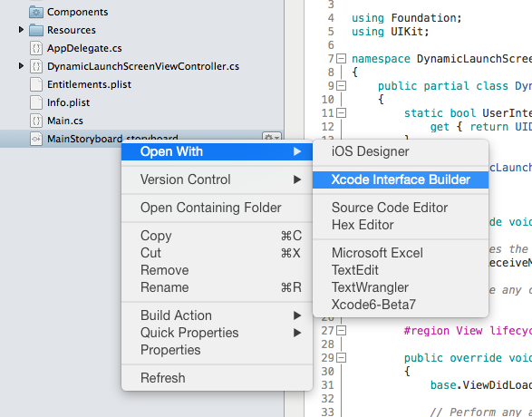Click the Entitlements.plist file icon
The image size is (532, 417).
pos(36,84)
